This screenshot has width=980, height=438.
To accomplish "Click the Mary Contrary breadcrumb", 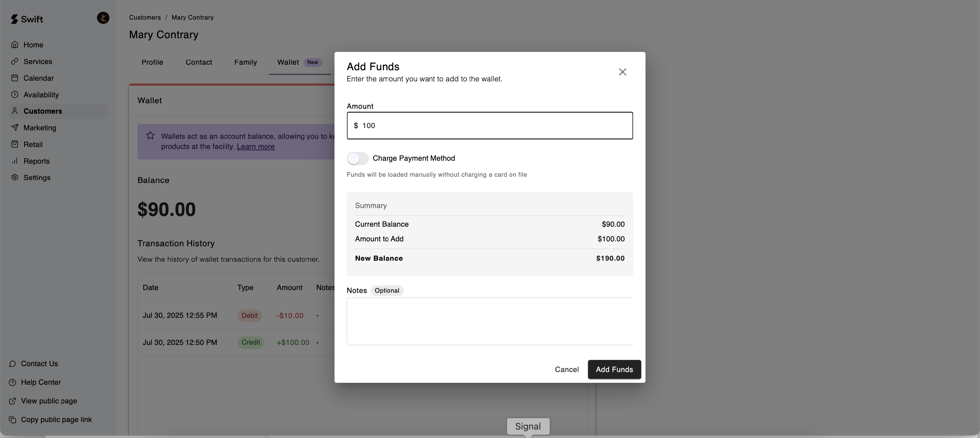I will pos(192,18).
